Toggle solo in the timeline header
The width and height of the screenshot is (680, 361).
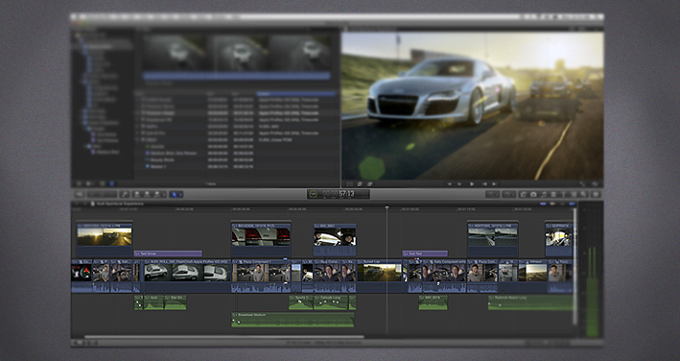[562, 203]
